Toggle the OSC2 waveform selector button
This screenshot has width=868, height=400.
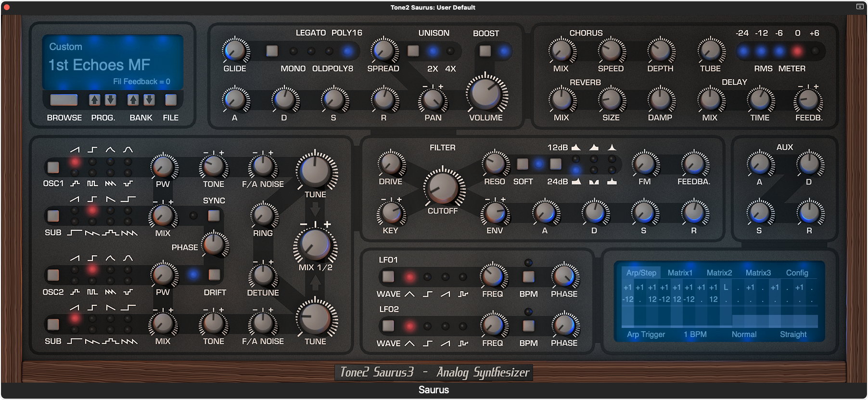(x=53, y=275)
